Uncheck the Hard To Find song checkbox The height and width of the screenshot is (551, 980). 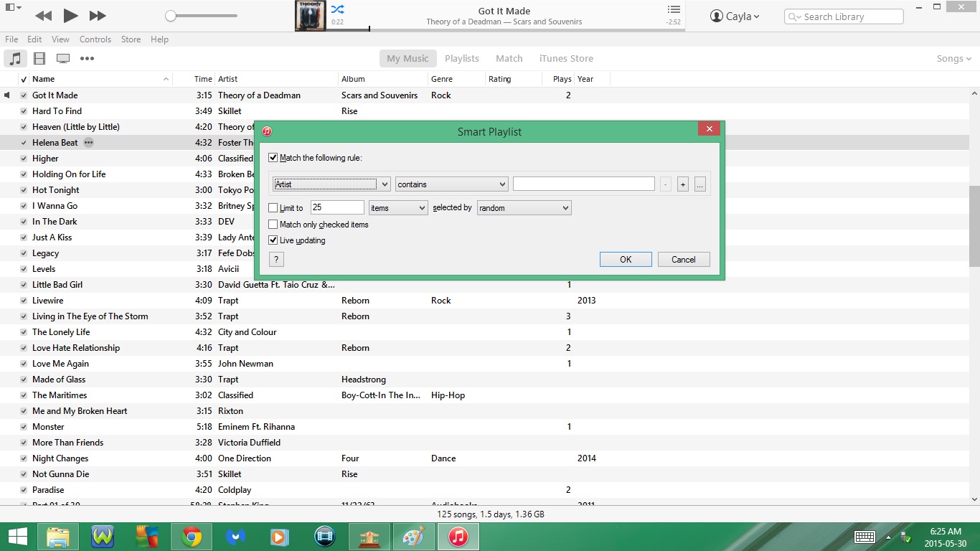click(24, 111)
